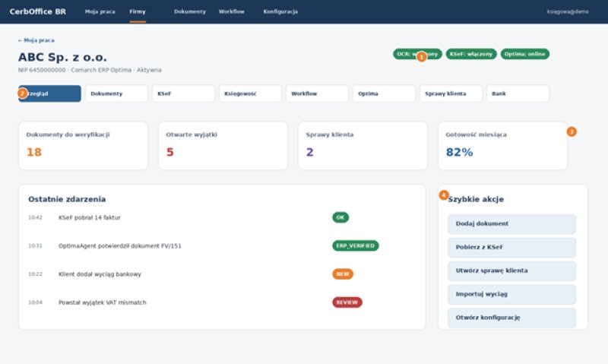608x364 pixels.
Task: Open the company Workflow tab
Action: pyautogui.click(x=317, y=93)
